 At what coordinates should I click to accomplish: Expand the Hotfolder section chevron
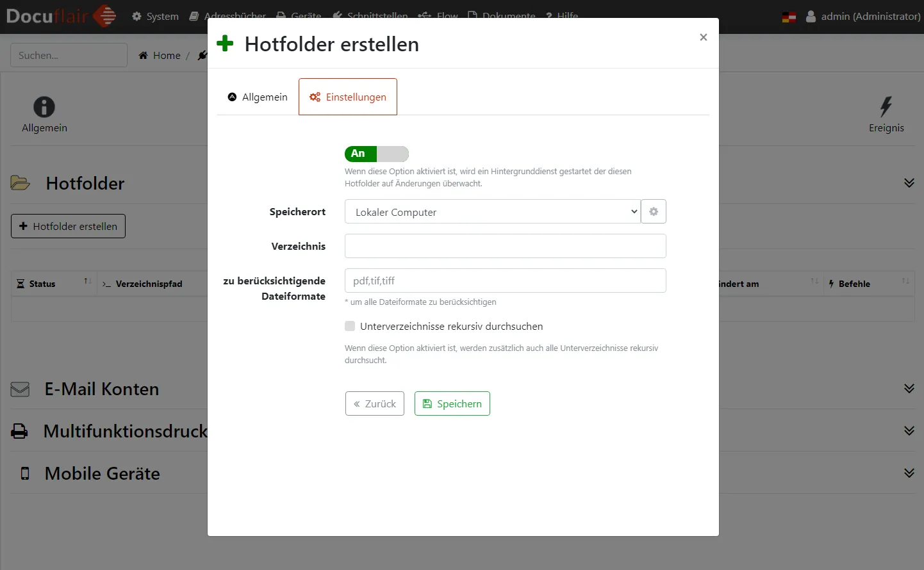(x=909, y=183)
